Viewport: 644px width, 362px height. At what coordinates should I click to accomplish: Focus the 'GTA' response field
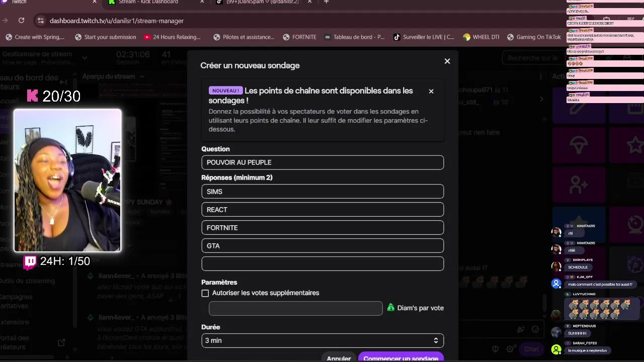click(323, 246)
